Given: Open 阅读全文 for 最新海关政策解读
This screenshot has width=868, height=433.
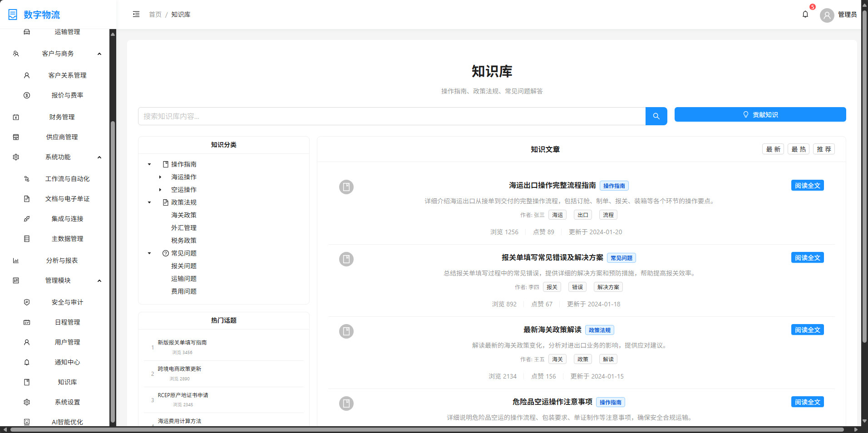Looking at the screenshot, I should 807,330.
